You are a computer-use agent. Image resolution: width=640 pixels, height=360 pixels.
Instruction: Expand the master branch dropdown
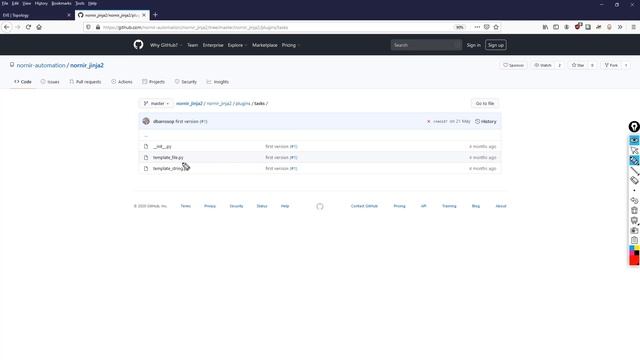point(157,104)
